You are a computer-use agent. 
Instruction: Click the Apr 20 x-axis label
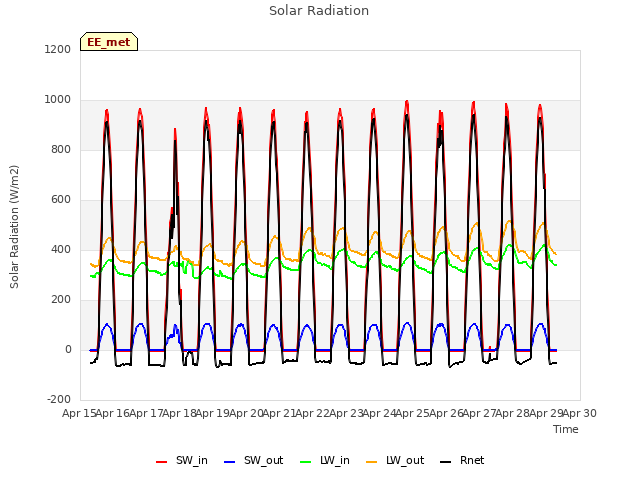246,413
